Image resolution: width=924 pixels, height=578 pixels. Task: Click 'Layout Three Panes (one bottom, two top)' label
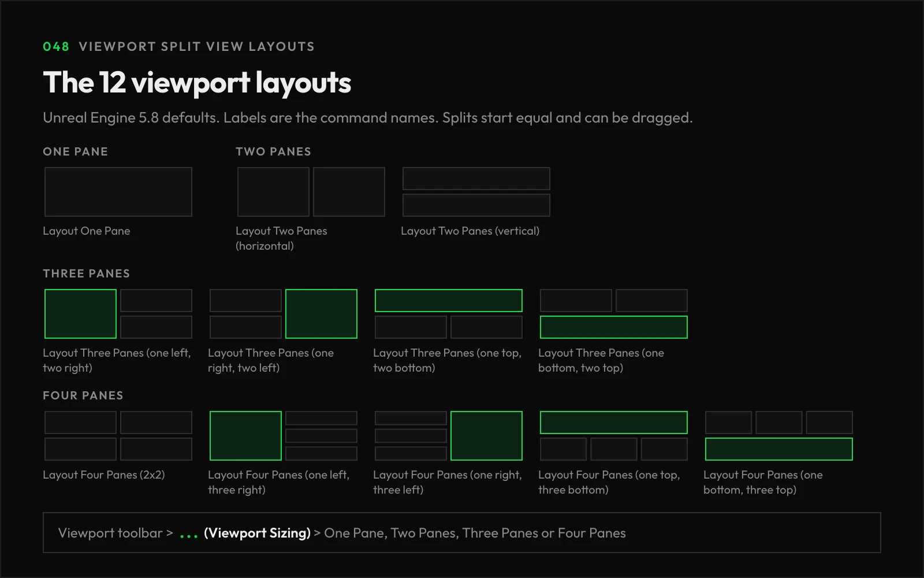point(601,360)
